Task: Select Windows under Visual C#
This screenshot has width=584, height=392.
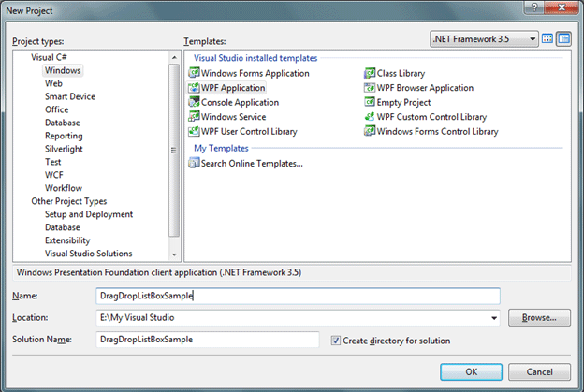Action: [63, 70]
